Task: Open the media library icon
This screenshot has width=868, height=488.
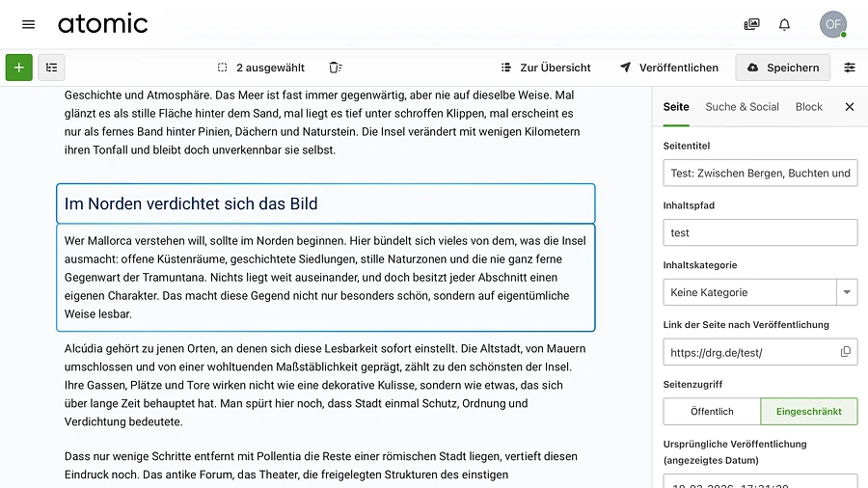Action: click(751, 24)
